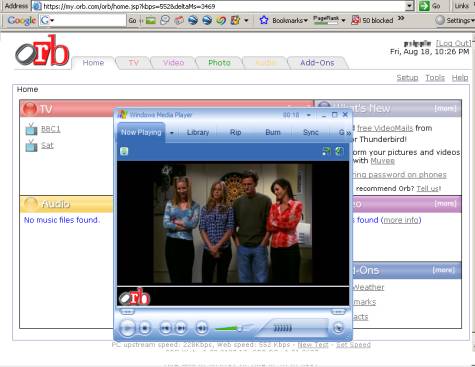Open the Now Playing options dropdown arrow
475x367 pixels.
coord(172,133)
